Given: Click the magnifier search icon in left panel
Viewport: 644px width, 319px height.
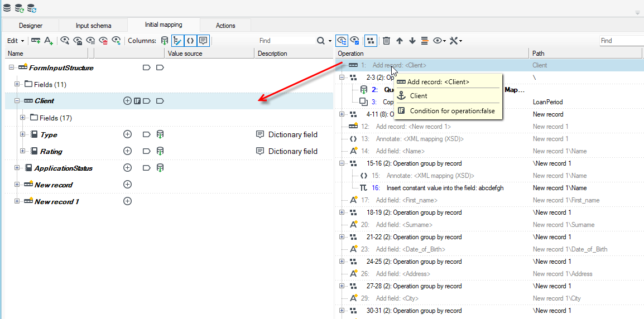Looking at the screenshot, I should click(x=320, y=41).
